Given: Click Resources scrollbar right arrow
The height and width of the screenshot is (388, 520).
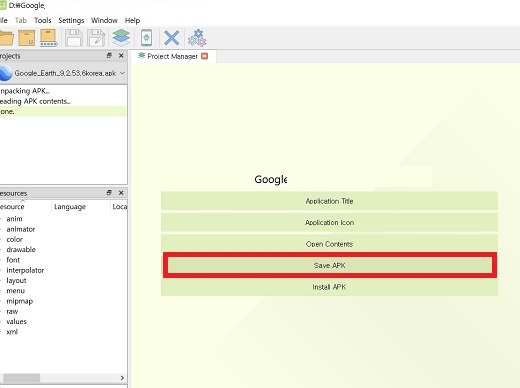Looking at the screenshot, I should [122, 378].
